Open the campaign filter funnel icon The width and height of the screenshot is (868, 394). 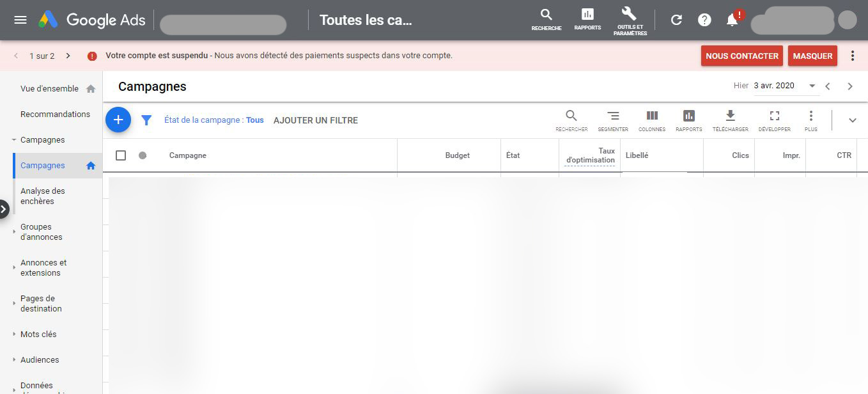pyautogui.click(x=146, y=120)
